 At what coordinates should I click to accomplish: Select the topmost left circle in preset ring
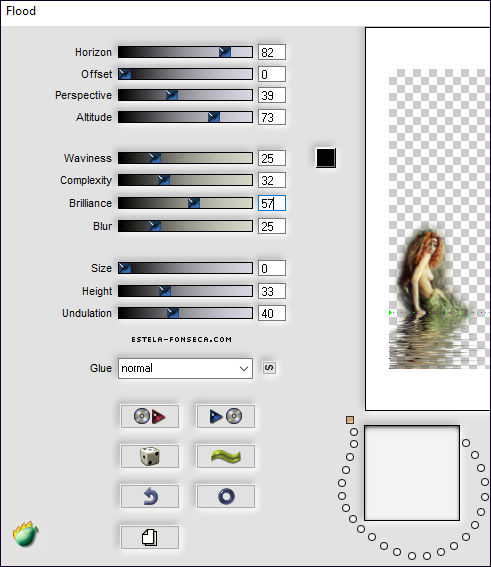pos(354,432)
